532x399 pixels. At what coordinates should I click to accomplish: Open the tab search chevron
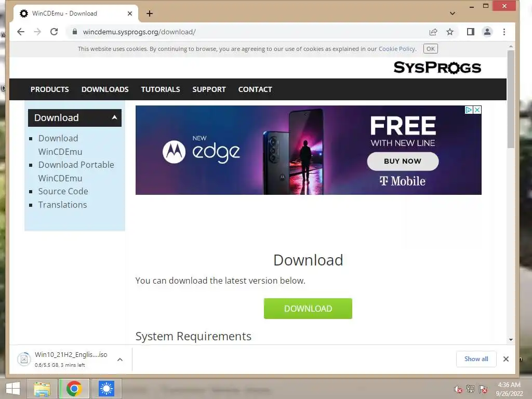click(453, 14)
